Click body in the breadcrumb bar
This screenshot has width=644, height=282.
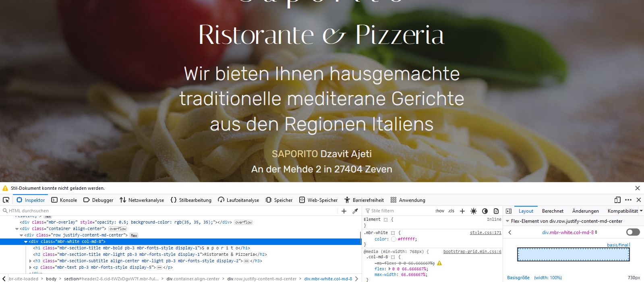pyautogui.click(x=51, y=279)
